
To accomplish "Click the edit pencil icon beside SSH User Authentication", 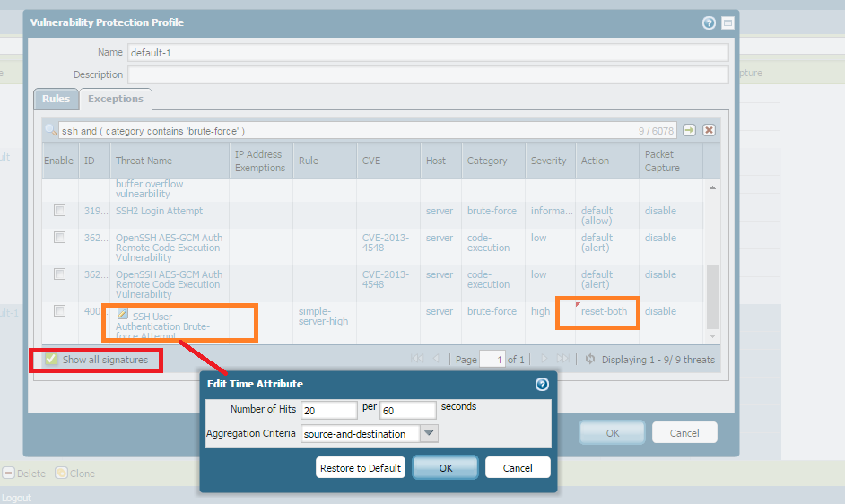I will pyautogui.click(x=123, y=315).
